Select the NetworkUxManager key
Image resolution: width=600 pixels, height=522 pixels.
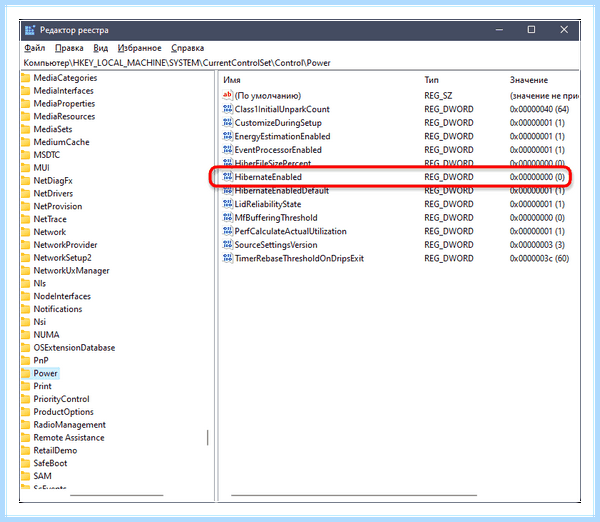[x=72, y=271]
